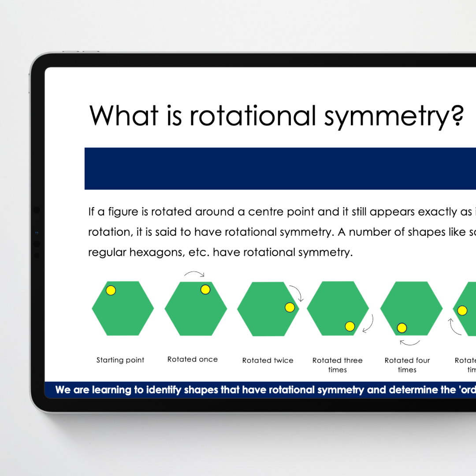Screen dimensions: 476x476
Task: Click the curved arrow above the Rotated once hexagon
Action: click(x=194, y=275)
